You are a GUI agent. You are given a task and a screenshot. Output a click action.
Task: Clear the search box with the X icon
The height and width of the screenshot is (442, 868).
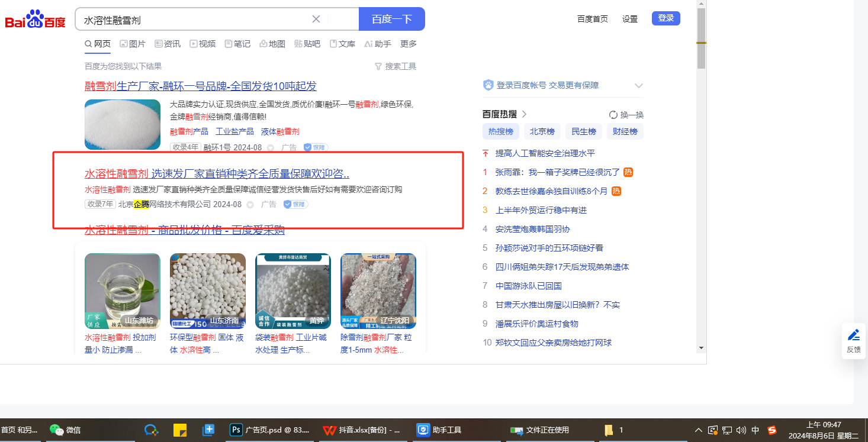tap(316, 19)
